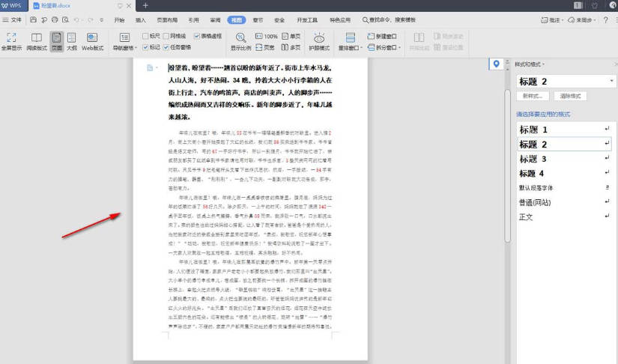Click the redo arrow icon

click(x=91, y=19)
